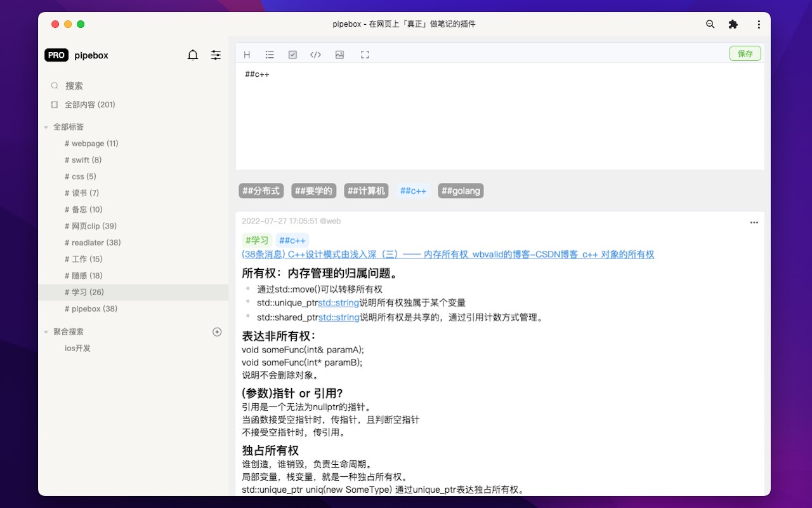Image resolution: width=812 pixels, height=508 pixels.
Task: Collapse the 全部标签 section
Action: [46, 128]
